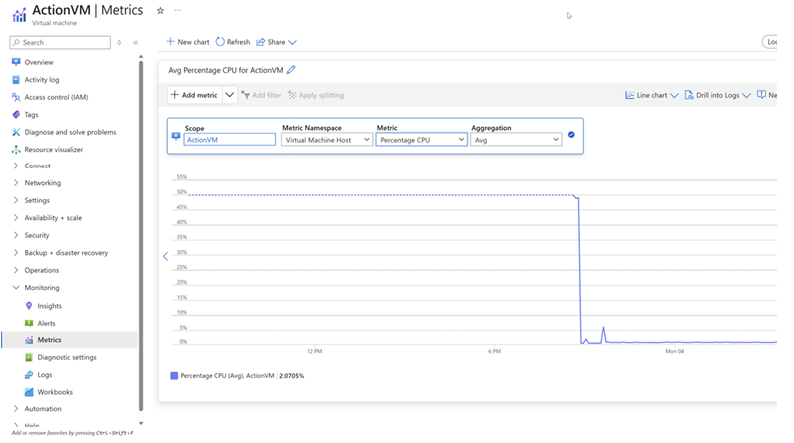This screenshot has height=443, width=794.
Task: Click the purple Tags icon
Action: [16, 114]
